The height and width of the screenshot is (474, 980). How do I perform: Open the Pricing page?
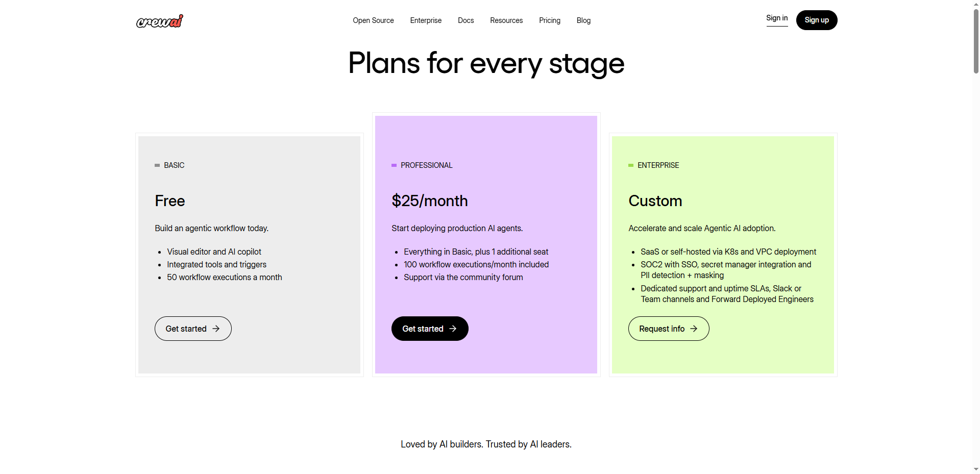550,20
